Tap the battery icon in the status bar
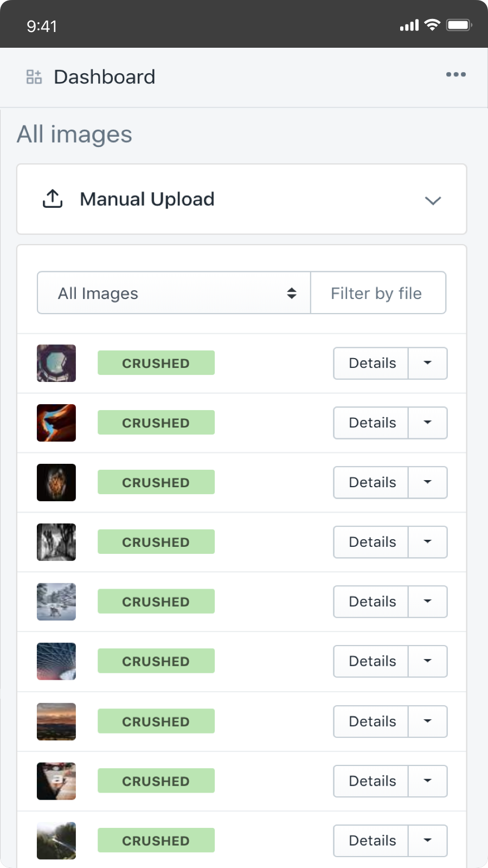488x868 pixels. click(x=458, y=25)
